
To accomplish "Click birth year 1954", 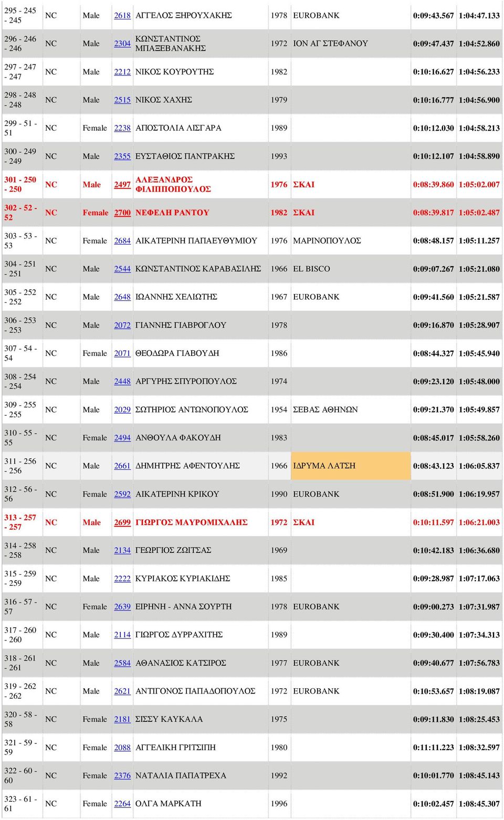I will coord(279,409).
